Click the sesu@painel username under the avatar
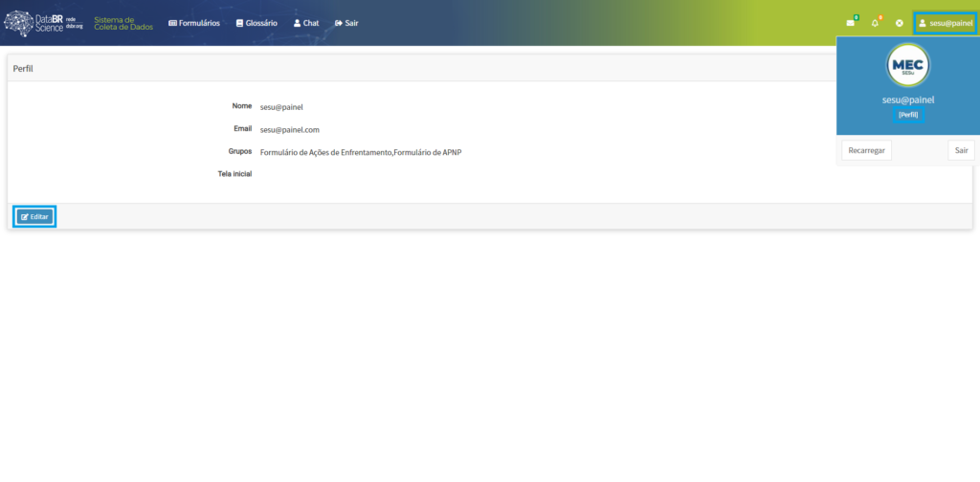The width and height of the screenshot is (980, 482). point(908,99)
